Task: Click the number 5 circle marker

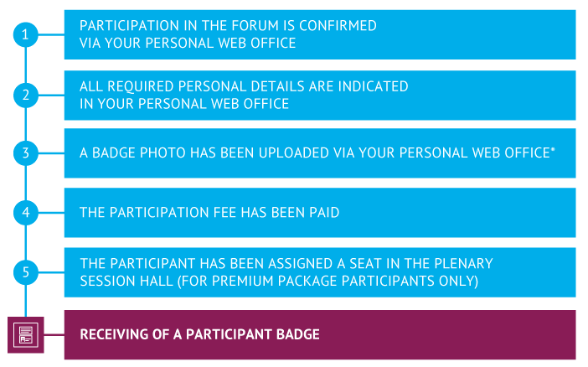Action: tap(25, 272)
